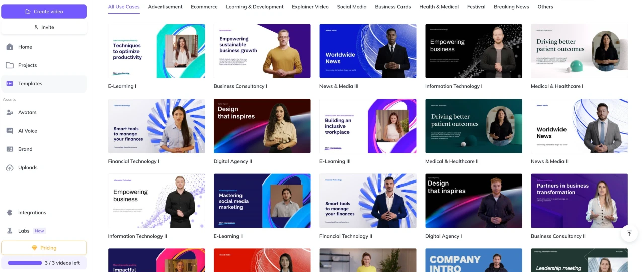This screenshot has height=273, width=644.
Task: Open Integrations via the puzzle icon
Action: click(10, 213)
